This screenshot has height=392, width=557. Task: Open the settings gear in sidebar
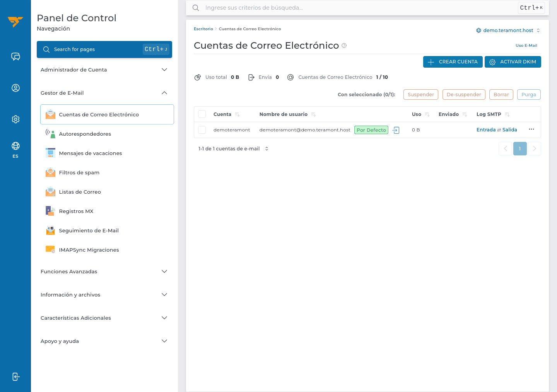[x=15, y=119]
